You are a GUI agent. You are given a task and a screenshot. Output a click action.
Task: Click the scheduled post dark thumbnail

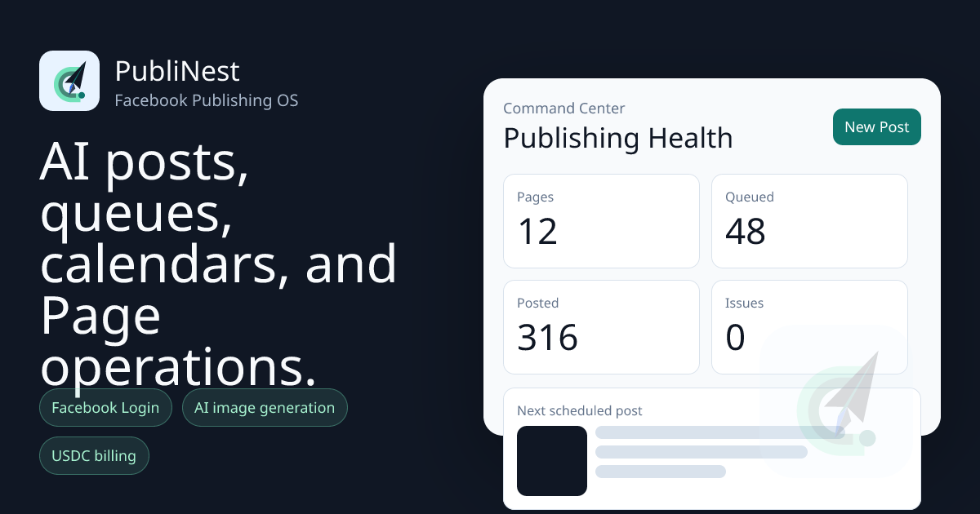(552, 461)
